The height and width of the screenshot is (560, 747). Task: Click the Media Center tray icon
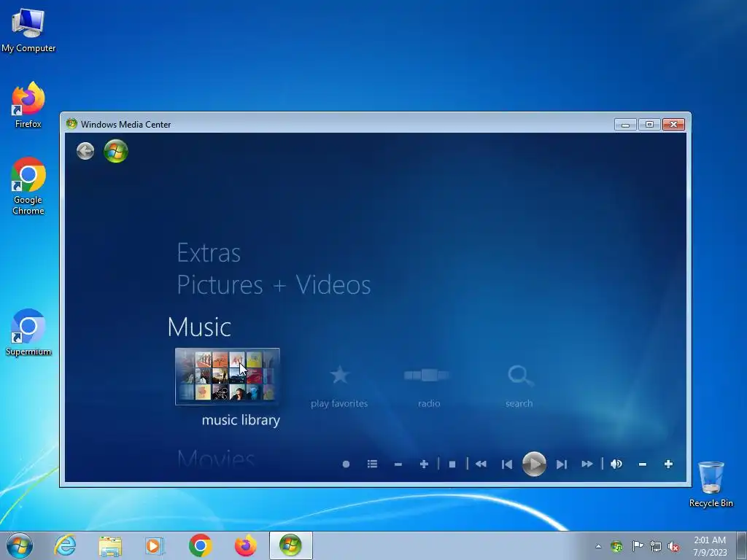click(616, 546)
